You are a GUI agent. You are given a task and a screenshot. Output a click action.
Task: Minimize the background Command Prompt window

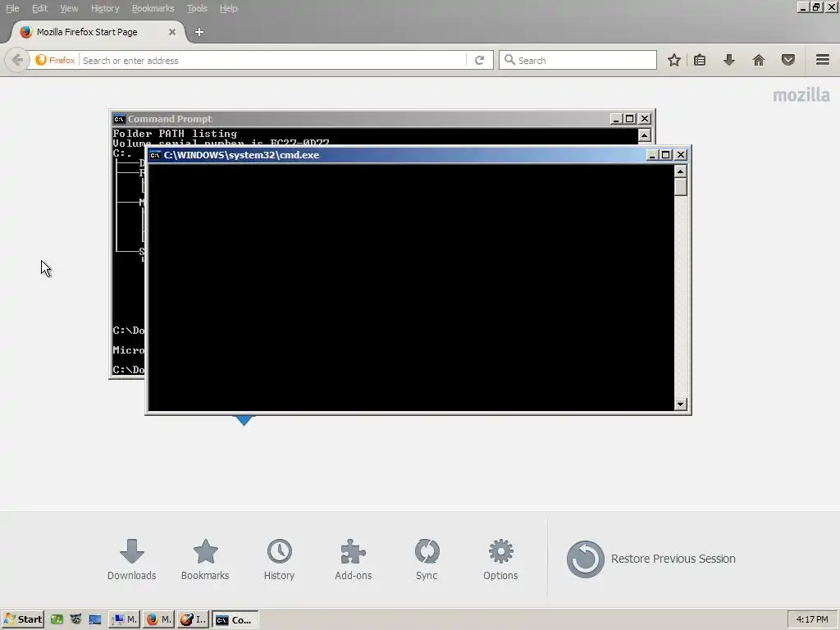point(616,119)
